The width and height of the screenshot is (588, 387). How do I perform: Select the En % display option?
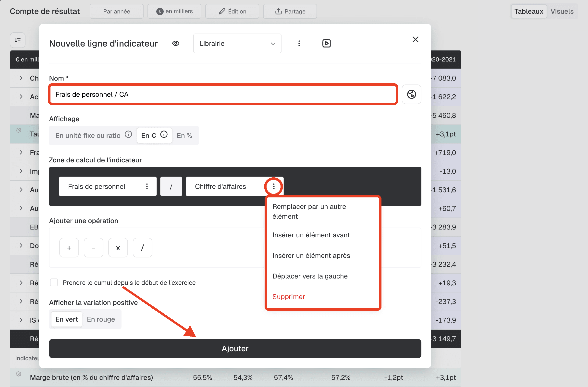pyautogui.click(x=184, y=135)
